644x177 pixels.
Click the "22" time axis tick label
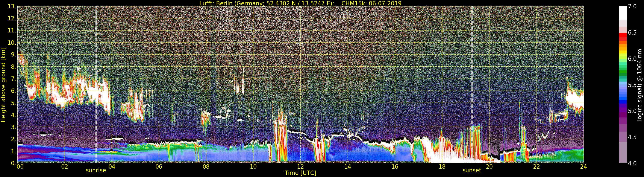click(x=536, y=167)
